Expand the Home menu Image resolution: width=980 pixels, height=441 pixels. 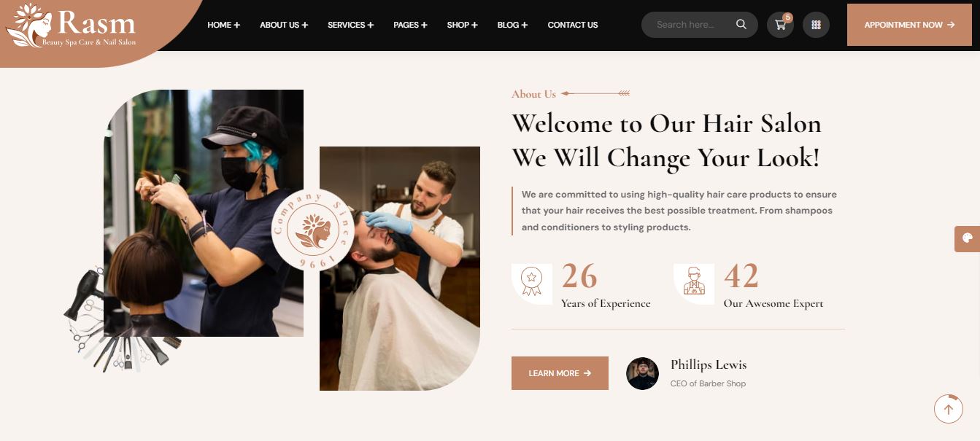[x=223, y=25]
